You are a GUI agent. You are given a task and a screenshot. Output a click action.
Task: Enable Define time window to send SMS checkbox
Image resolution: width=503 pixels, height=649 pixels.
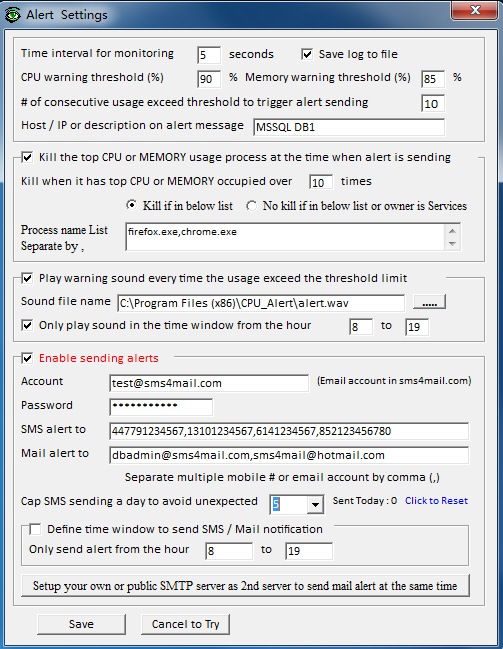point(35,529)
